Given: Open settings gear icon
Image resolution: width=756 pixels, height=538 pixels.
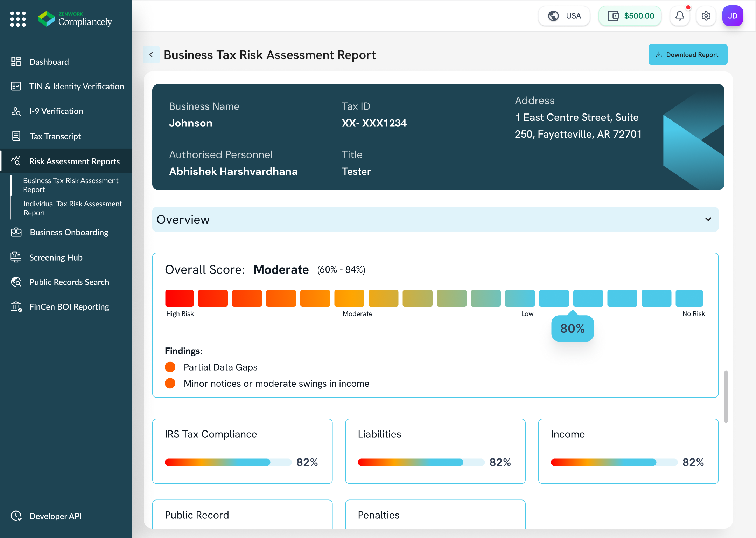Looking at the screenshot, I should [706, 16].
